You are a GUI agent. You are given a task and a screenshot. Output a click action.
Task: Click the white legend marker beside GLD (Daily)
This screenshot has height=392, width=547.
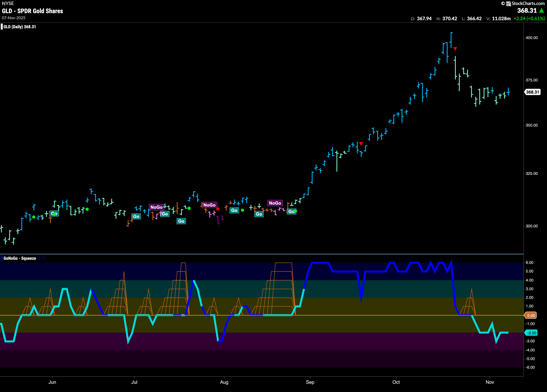pos(2,27)
